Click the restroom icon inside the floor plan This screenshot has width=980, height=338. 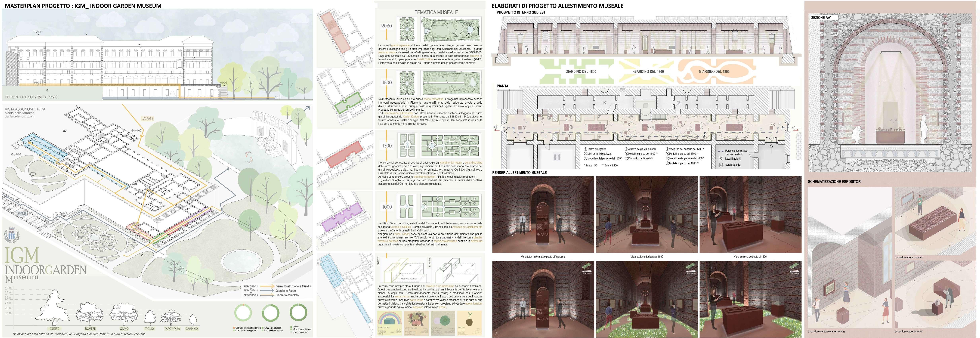click(x=557, y=156)
